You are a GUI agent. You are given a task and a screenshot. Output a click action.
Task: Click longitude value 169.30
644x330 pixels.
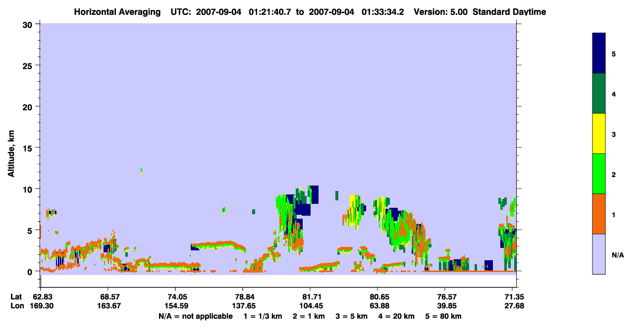[41, 306]
